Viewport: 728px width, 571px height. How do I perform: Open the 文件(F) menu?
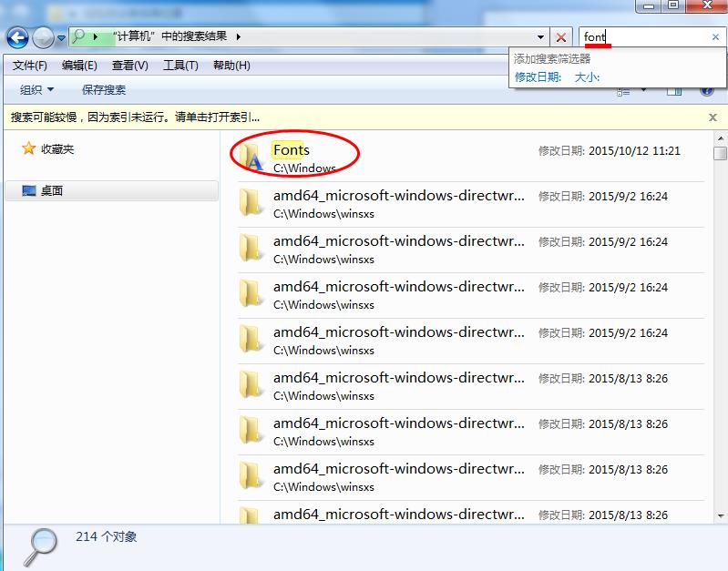pos(30,66)
